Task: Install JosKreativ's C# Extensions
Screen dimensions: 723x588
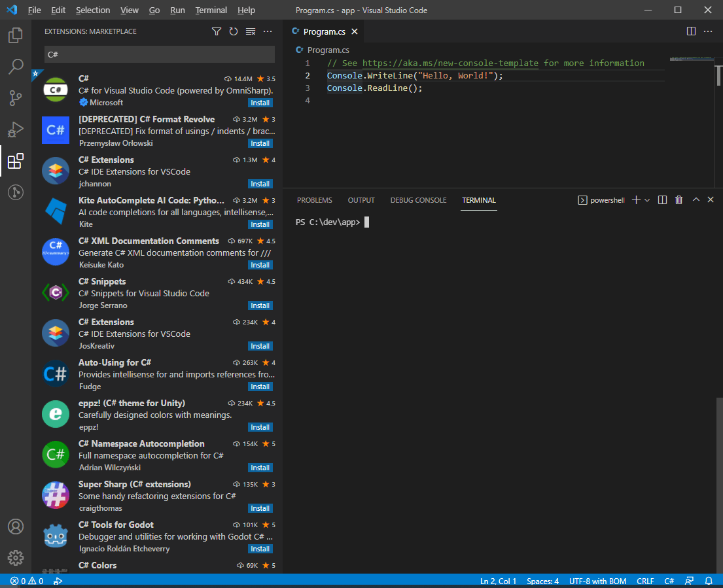Action: (260, 346)
